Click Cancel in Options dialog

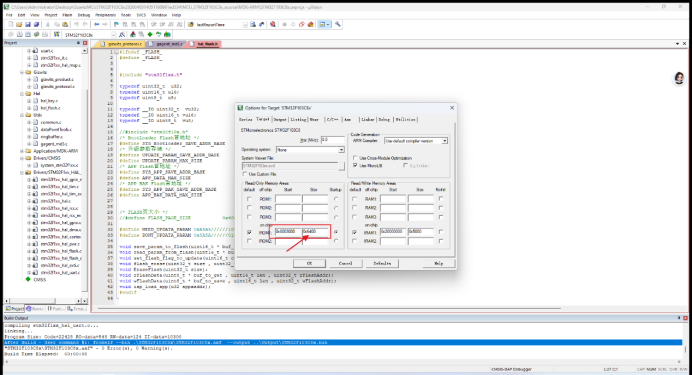tap(345, 263)
